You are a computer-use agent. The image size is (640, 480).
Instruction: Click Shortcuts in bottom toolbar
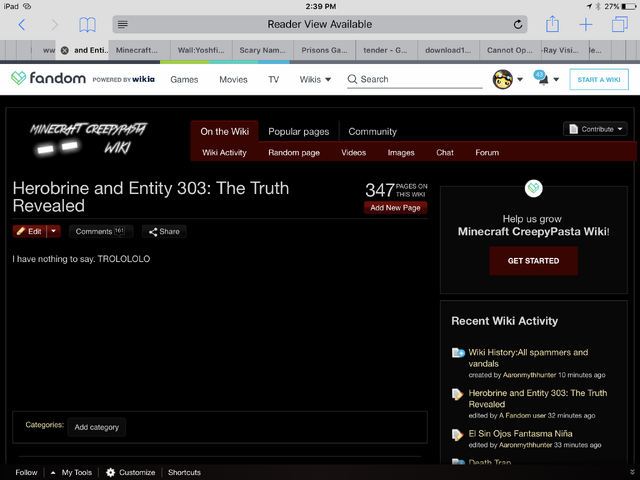184,472
